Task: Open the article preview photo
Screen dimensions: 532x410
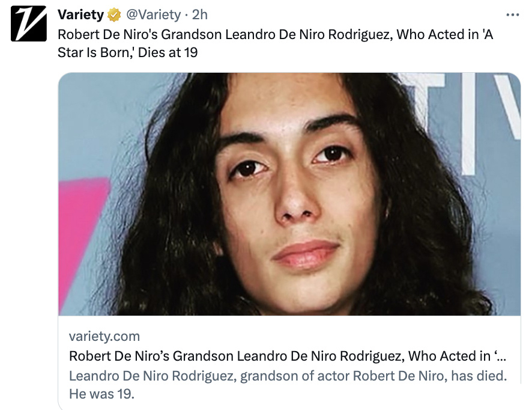Action: tap(289, 194)
